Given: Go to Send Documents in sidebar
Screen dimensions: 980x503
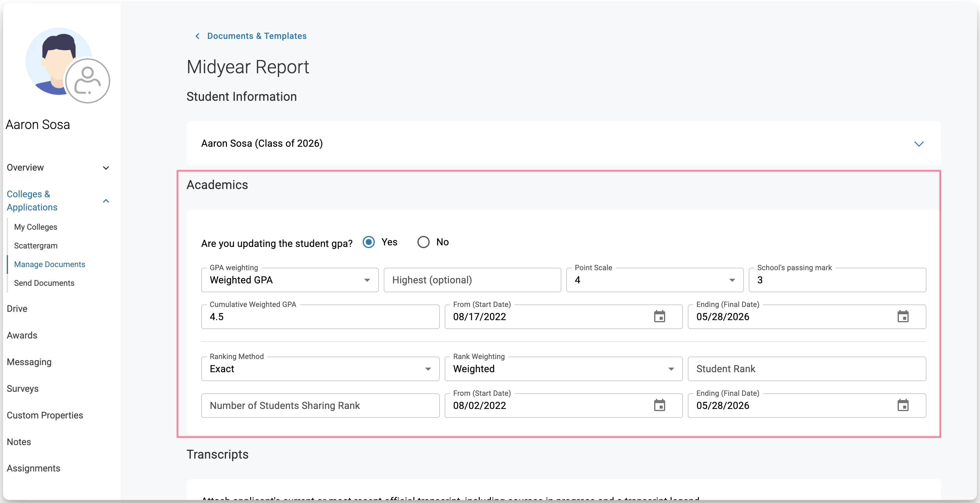Looking at the screenshot, I should tap(44, 283).
